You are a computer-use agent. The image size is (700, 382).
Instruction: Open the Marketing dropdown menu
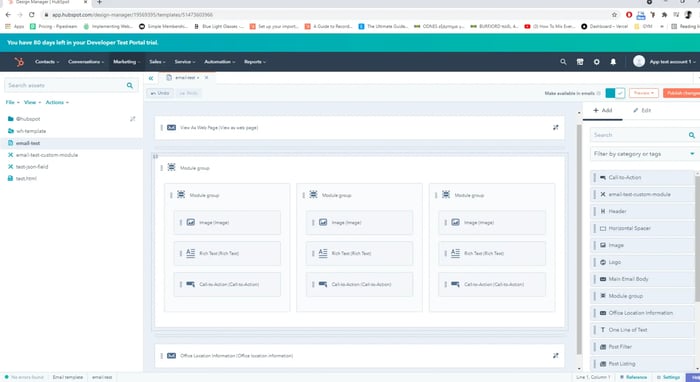126,62
